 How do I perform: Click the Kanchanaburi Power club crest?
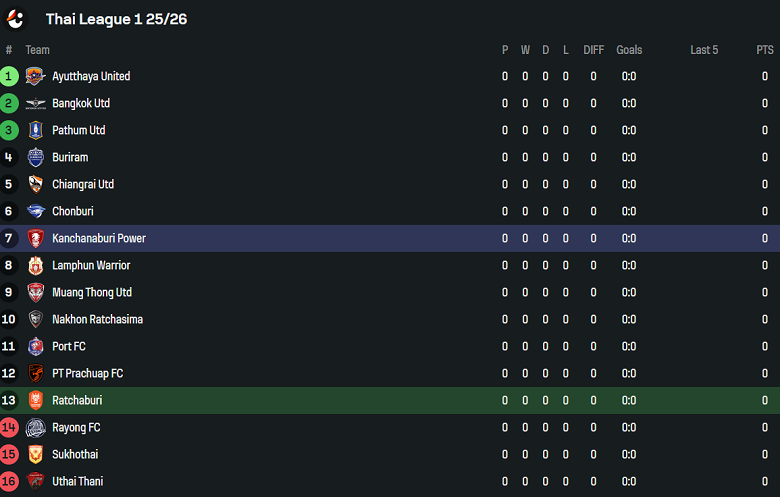36,238
